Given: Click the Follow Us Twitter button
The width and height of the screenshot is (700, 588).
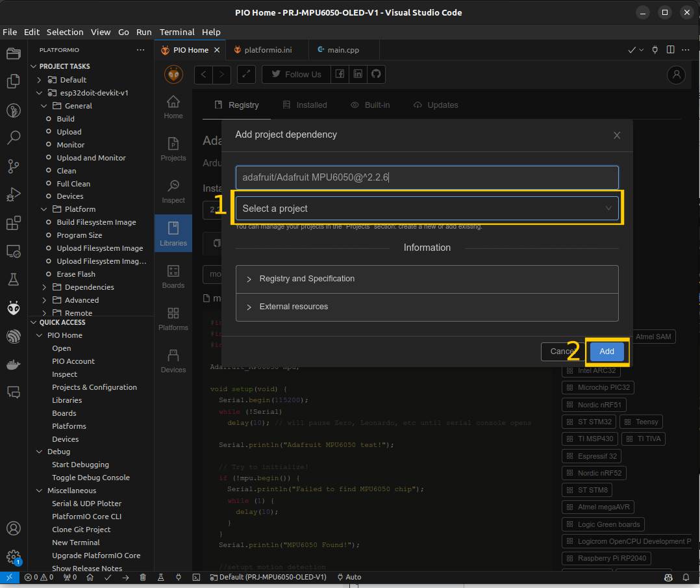Looking at the screenshot, I should coord(296,74).
